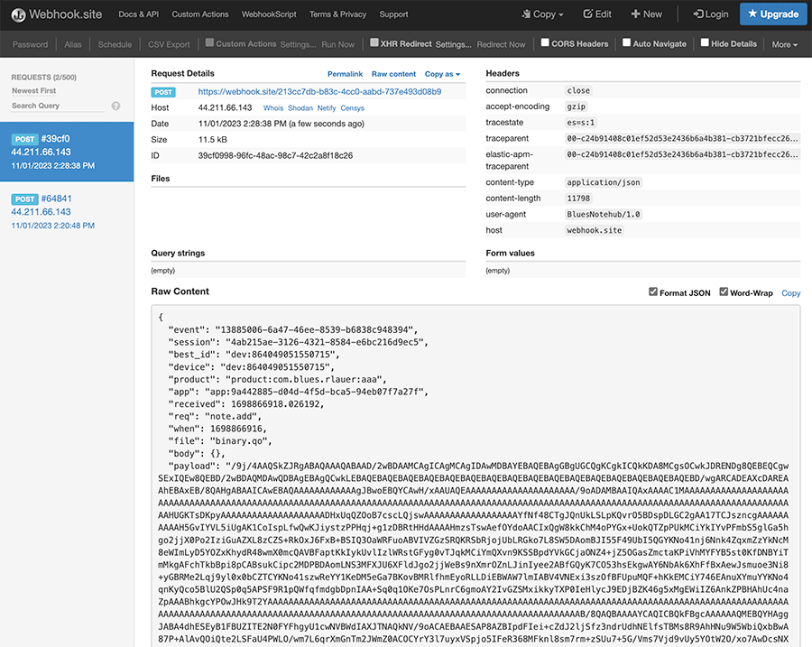Expand the Copy as dropdown

(442, 74)
